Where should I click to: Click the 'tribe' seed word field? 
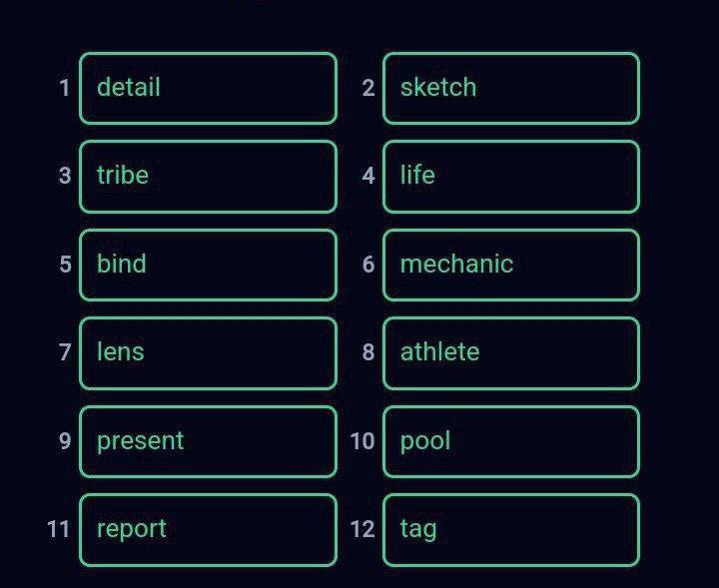point(208,176)
